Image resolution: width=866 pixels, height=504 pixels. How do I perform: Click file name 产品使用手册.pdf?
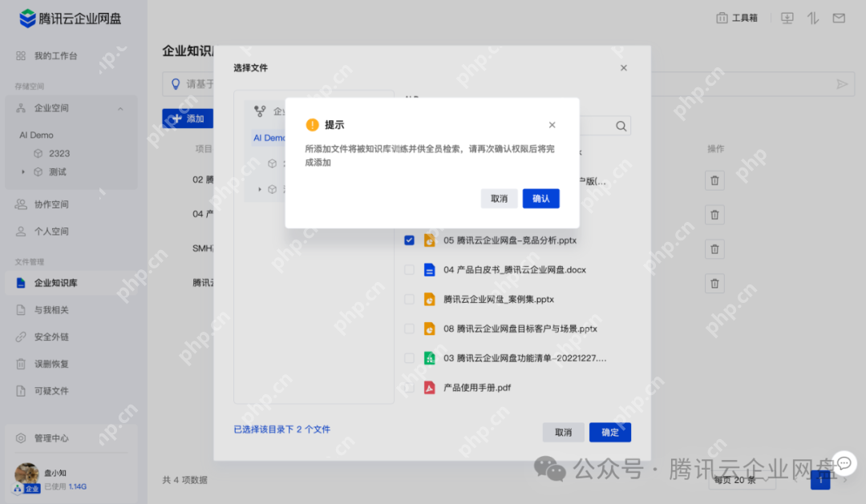pyautogui.click(x=477, y=388)
